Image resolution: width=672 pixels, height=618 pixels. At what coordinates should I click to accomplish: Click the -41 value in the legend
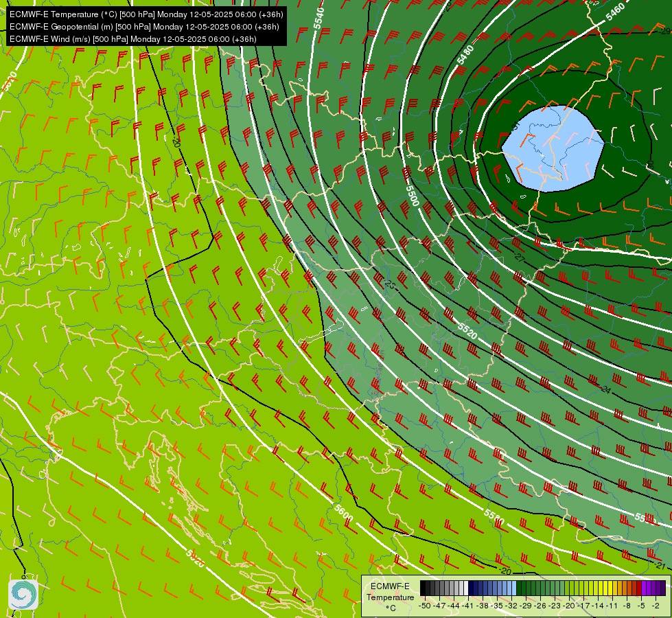point(468,606)
